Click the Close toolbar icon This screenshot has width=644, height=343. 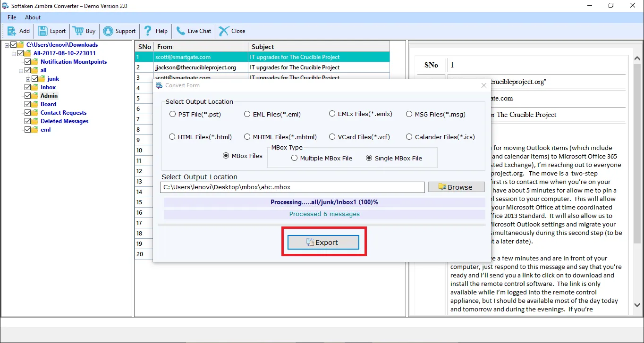[224, 31]
